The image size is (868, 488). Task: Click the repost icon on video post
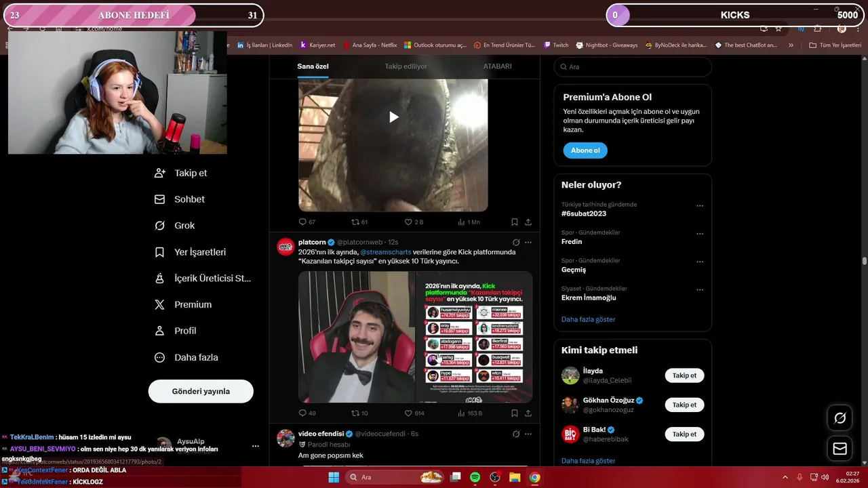(355, 222)
